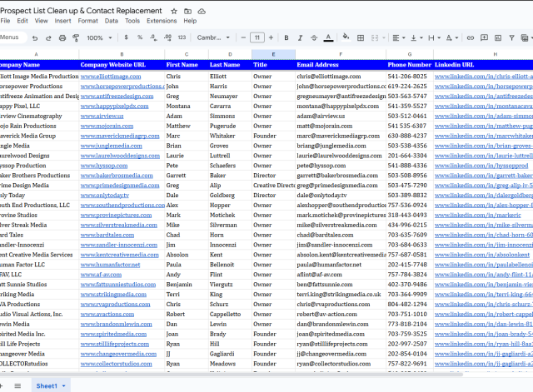Create a filter with funnel icon
Screen dimensions: 533x392
(x=511, y=37)
